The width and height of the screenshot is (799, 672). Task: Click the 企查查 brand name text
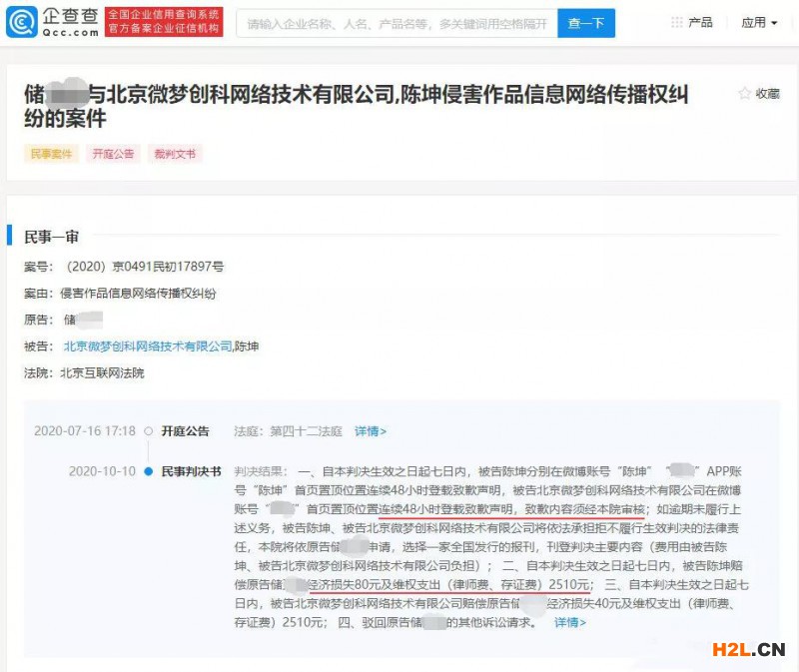(70, 16)
